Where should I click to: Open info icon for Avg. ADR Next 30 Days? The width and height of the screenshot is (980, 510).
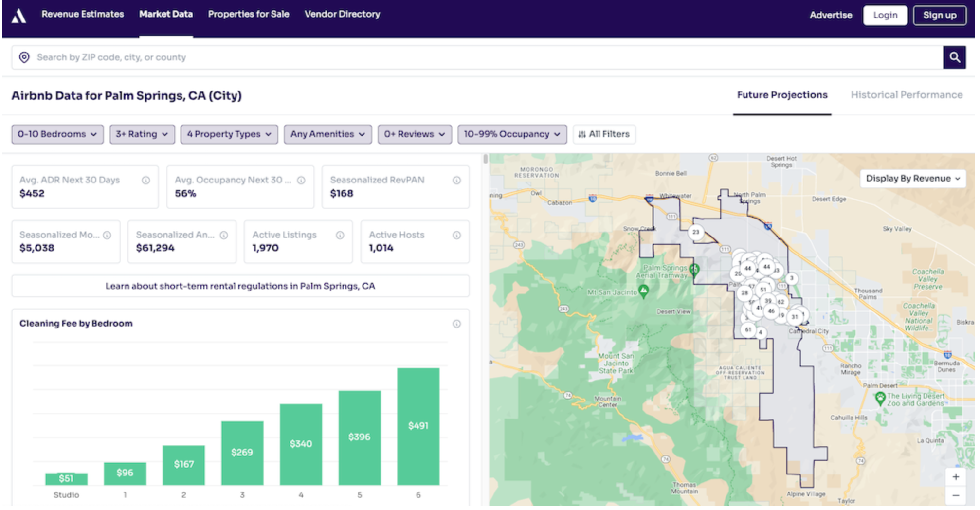[x=145, y=180]
